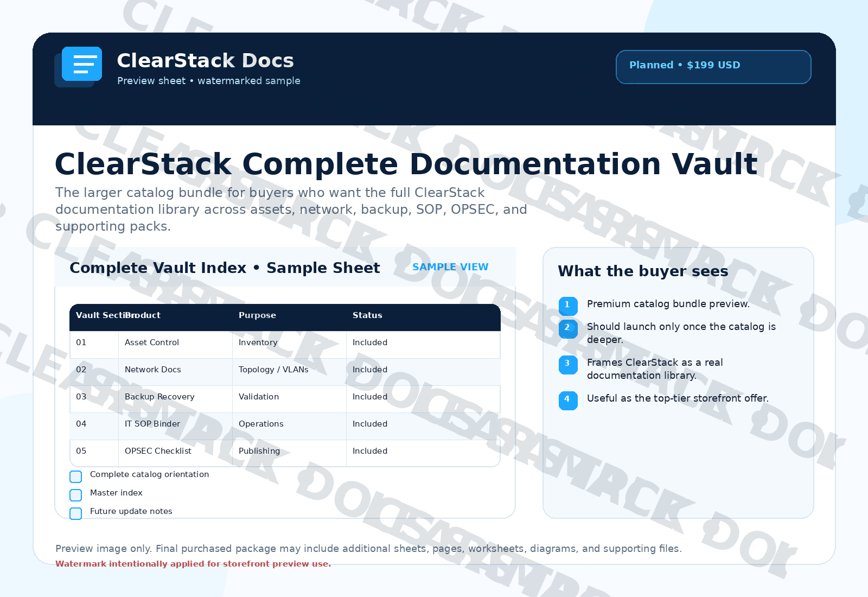Click the 'What the buyer sees' heading
868x597 pixels.
[x=643, y=271]
